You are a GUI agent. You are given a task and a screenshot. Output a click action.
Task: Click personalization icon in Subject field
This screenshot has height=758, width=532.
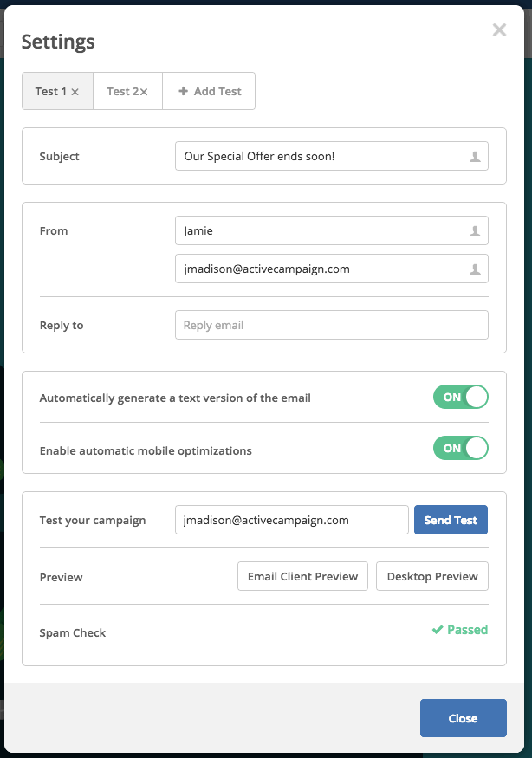click(x=475, y=157)
